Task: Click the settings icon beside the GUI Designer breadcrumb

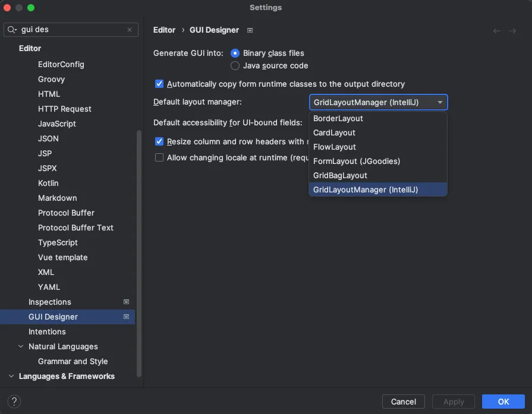Action: pos(250,30)
